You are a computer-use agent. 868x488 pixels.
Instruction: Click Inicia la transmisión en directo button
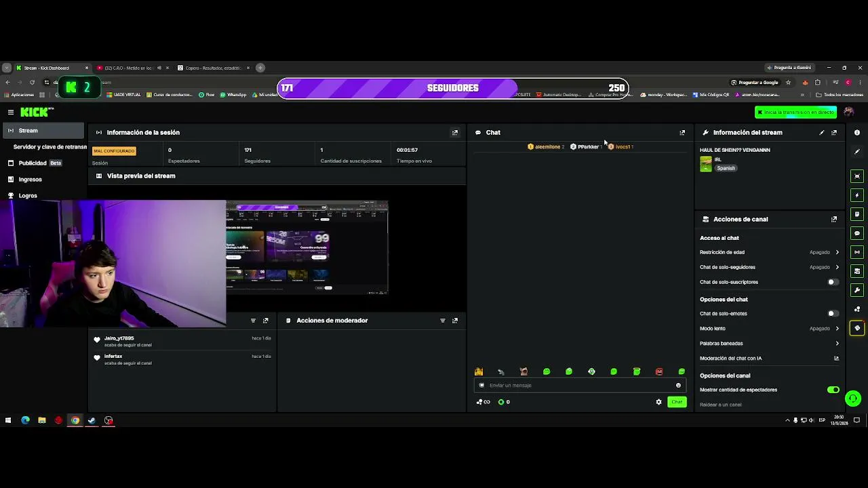pos(795,113)
